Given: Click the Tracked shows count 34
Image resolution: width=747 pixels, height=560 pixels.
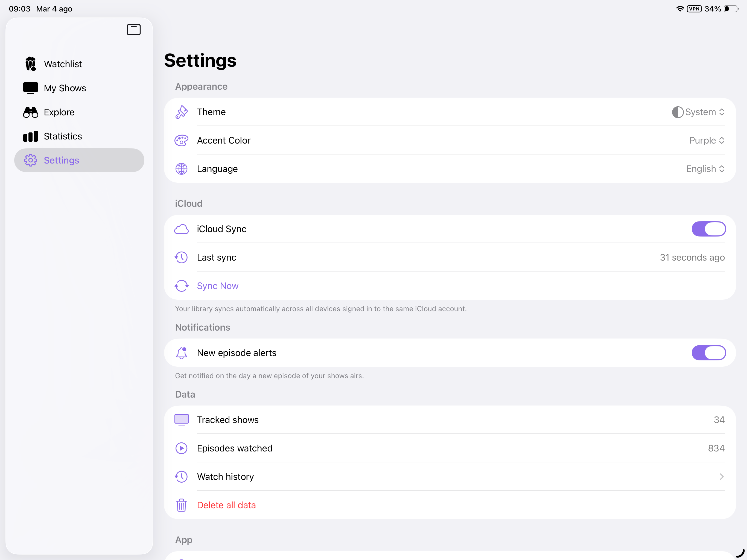Looking at the screenshot, I should point(719,419).
